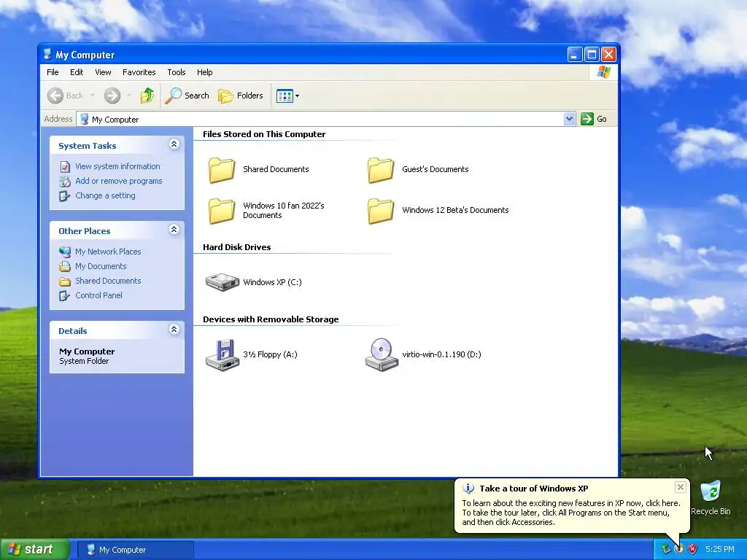Open Shared Documents link in Other Places

[108, 281]
